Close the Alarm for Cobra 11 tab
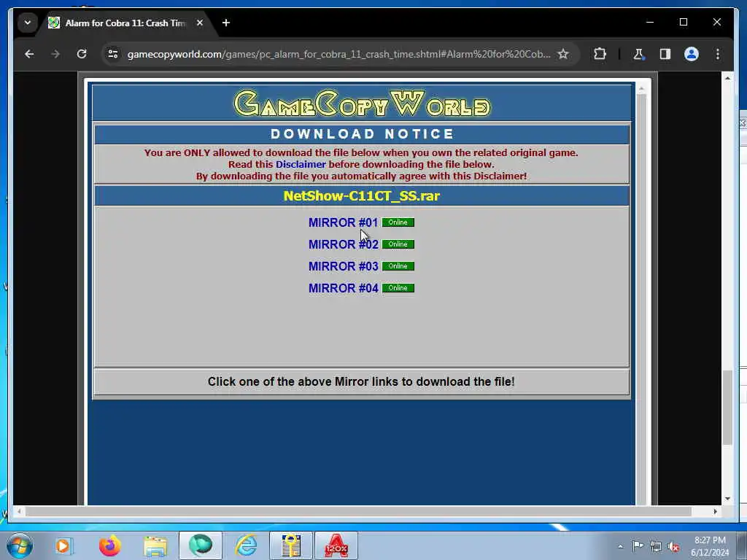 point(200,23)
